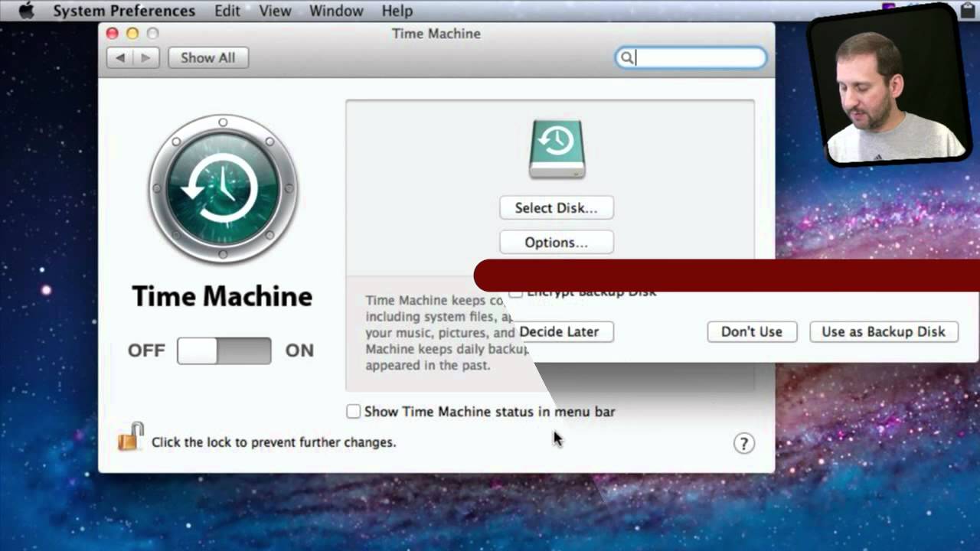Image resolution: width=980 pixels, height=551 pixels.
Task: Click the 'ON' label beside the switch
Action: pos(299,350)
